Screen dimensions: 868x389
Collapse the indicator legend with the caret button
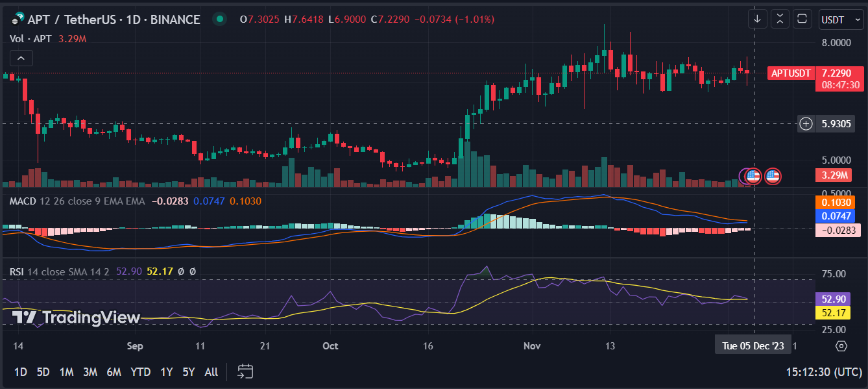(x=21, y=58)
